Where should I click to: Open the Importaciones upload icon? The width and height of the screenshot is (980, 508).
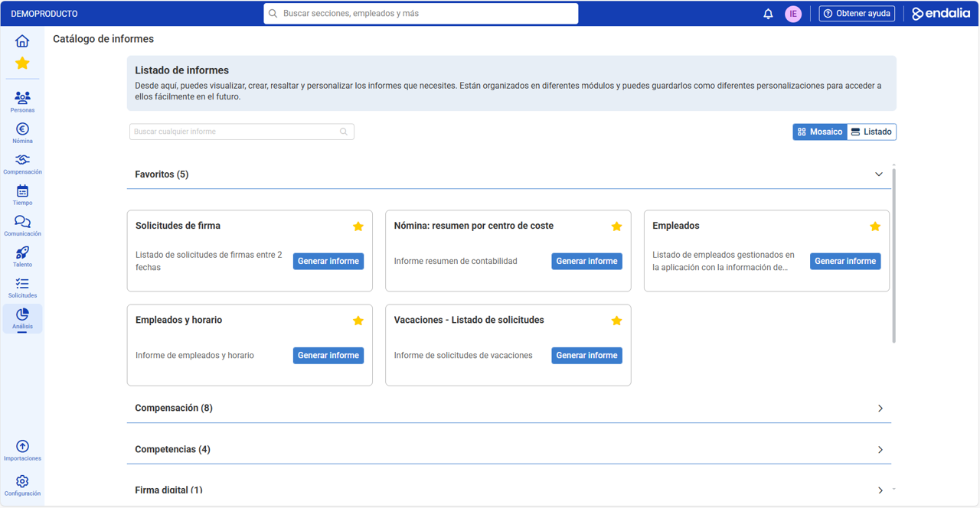(x=22, y=446)
